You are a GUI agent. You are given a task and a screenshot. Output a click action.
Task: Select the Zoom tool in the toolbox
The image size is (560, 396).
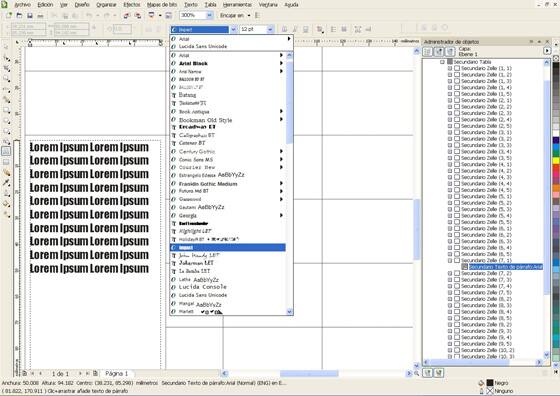6,79
